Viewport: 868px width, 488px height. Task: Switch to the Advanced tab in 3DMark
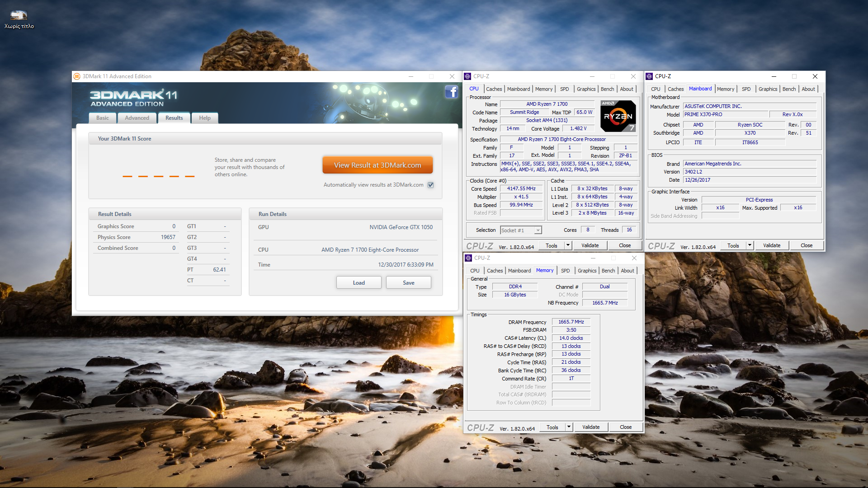point(137,118)
